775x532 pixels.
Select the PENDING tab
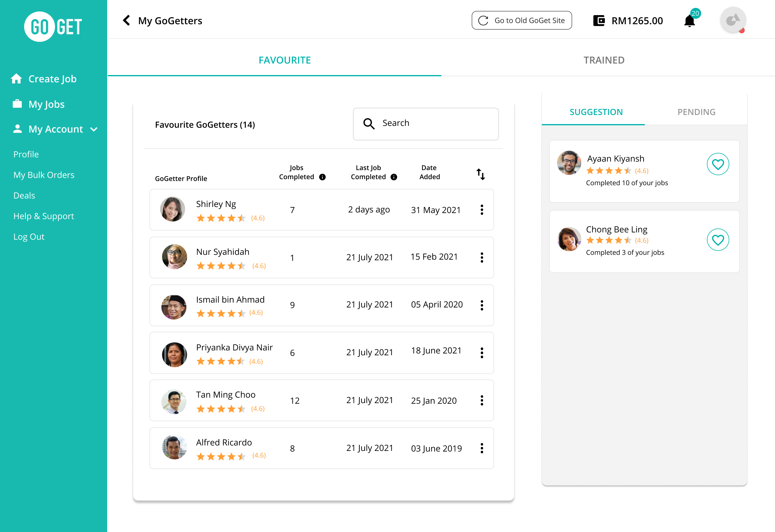[696, 112]
